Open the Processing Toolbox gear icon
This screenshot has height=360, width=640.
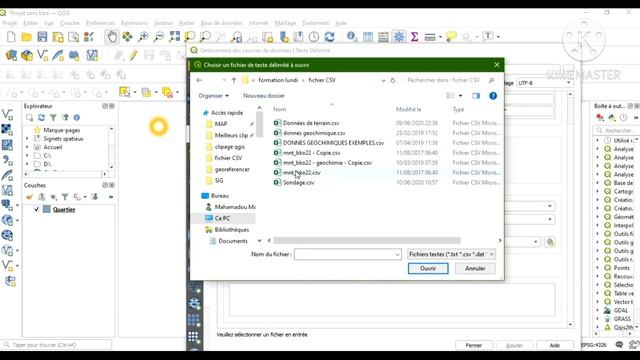pyautogui.click(x=399, y=37)
